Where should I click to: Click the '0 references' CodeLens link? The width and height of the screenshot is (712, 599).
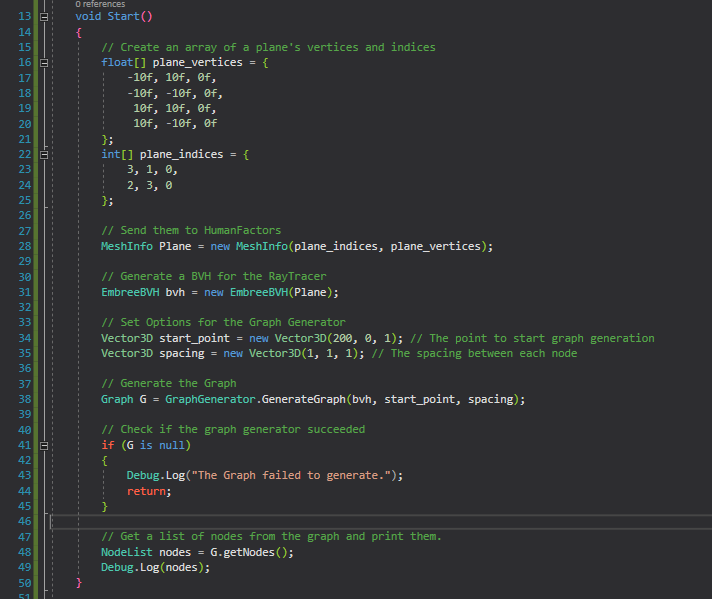[100, 4]
